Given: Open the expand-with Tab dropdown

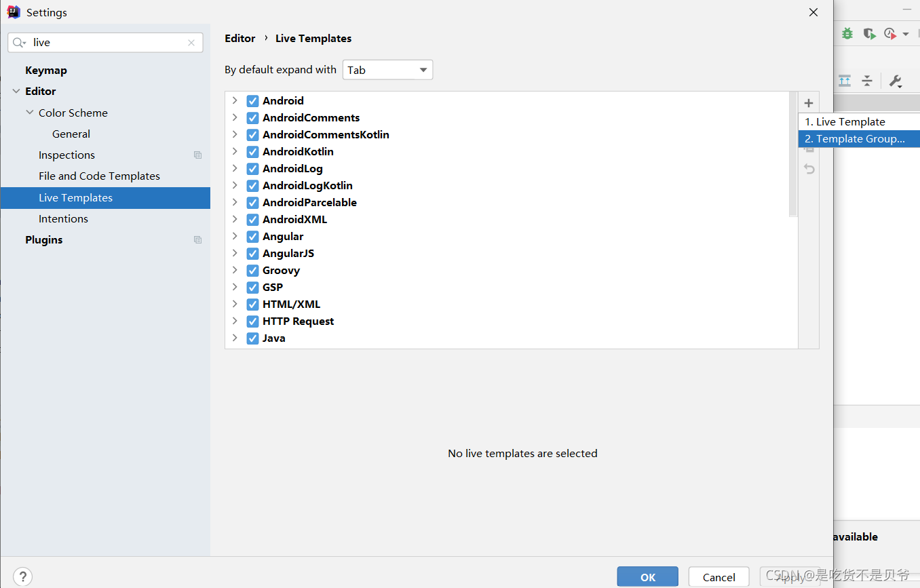Looking at the screenshot, I should click(x=387, y=70).
